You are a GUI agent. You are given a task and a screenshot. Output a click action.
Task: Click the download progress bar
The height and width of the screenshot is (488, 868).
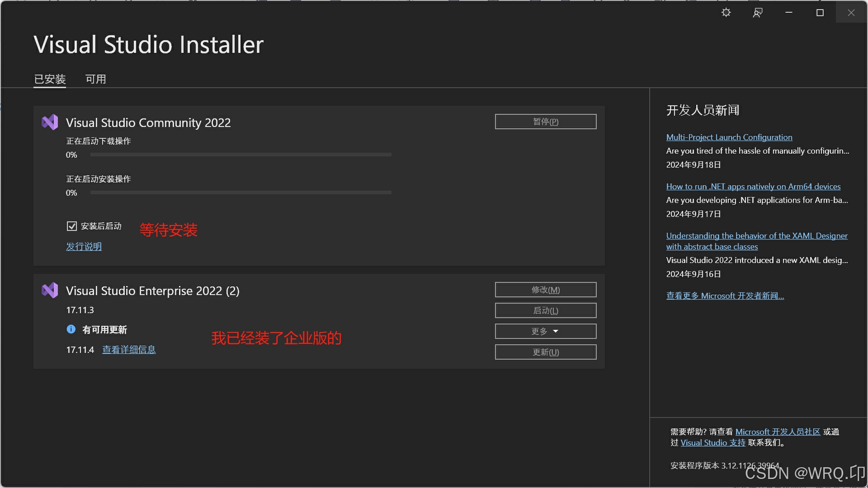coord(241,155)
